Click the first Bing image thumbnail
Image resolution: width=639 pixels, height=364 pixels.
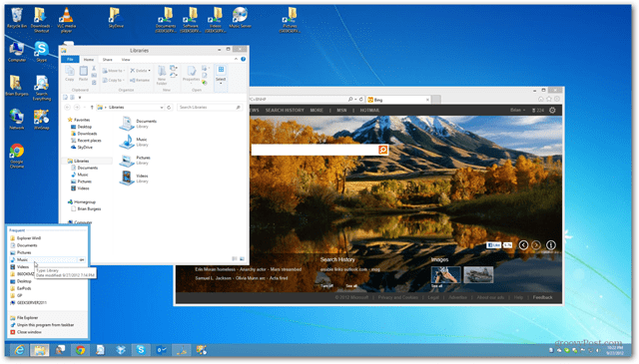click(x=446, y=275)
